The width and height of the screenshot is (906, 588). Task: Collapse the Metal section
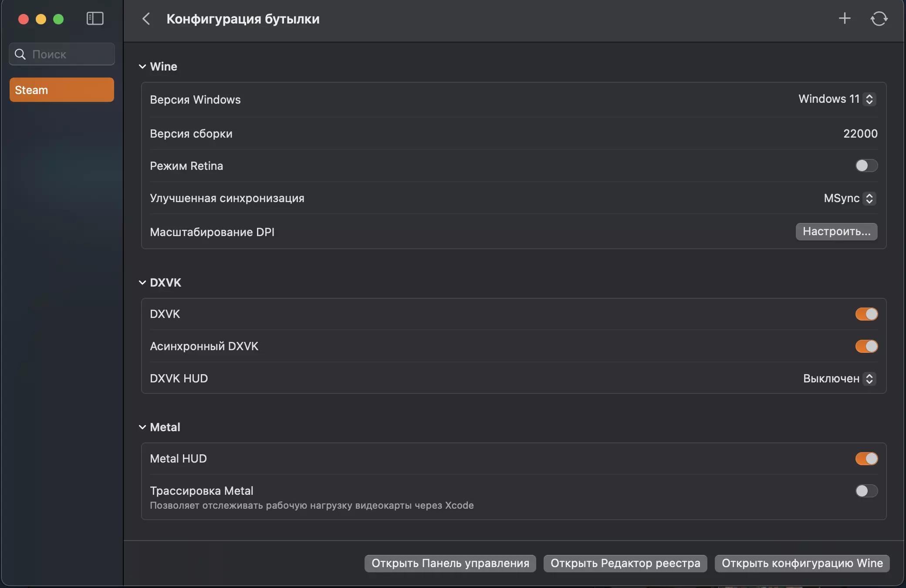point(142,427)
